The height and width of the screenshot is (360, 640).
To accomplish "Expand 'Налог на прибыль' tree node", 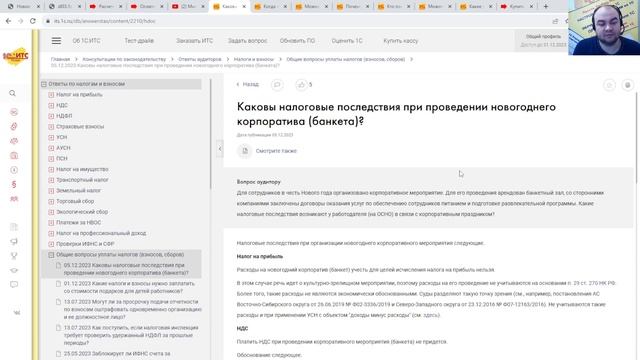I will pyautogui.click(x=51, y=95).
